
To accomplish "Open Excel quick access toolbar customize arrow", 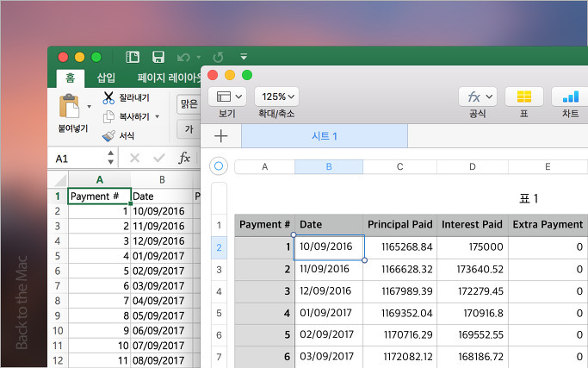I will tap(244, 57).
